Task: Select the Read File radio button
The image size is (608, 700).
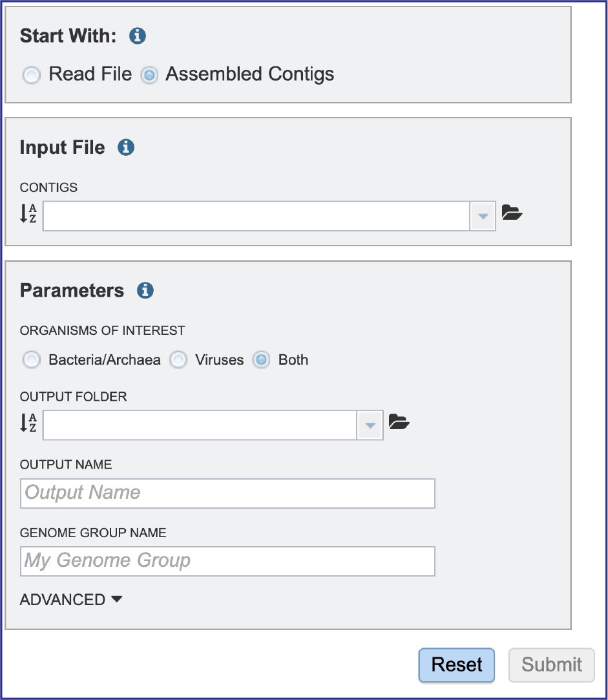Action: coord(32,74)
